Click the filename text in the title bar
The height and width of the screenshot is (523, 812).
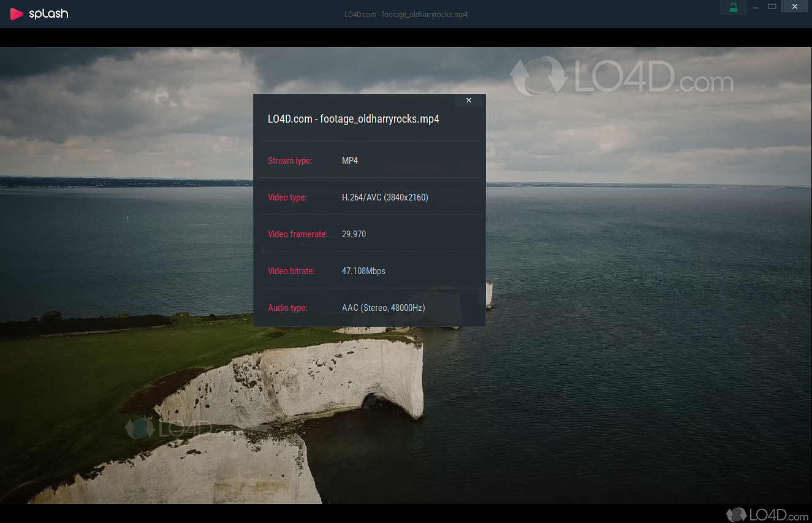[406, 14]
